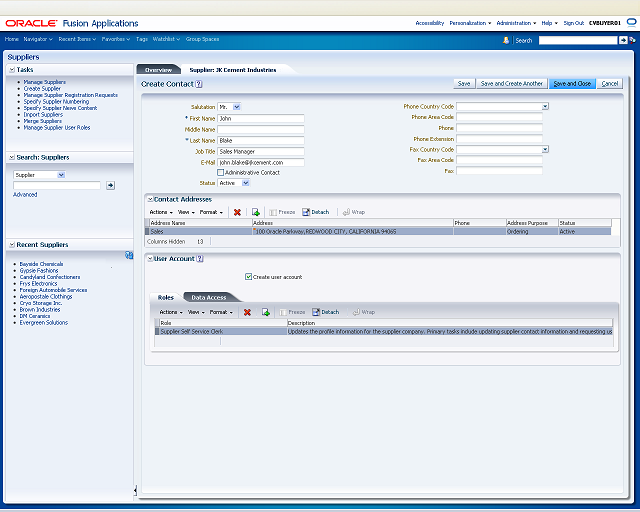The image size is (640, 512).
Task: Open Format menu in Contact Addresses
Action: coord(211,212)
